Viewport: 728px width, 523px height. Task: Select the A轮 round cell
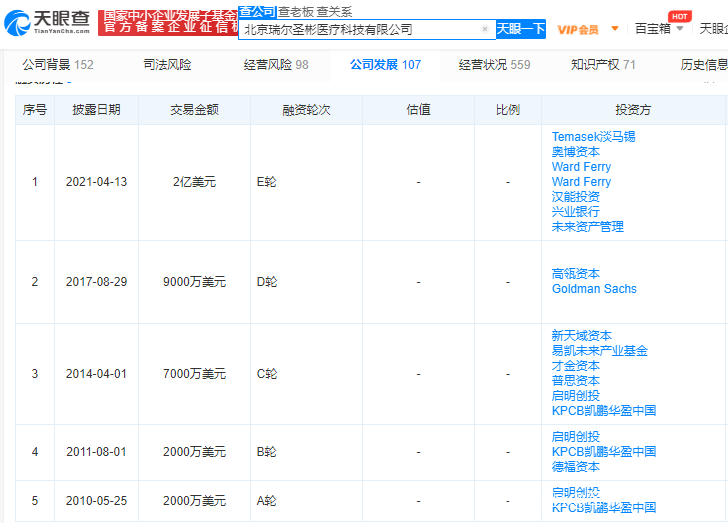[x=266, y=501]
